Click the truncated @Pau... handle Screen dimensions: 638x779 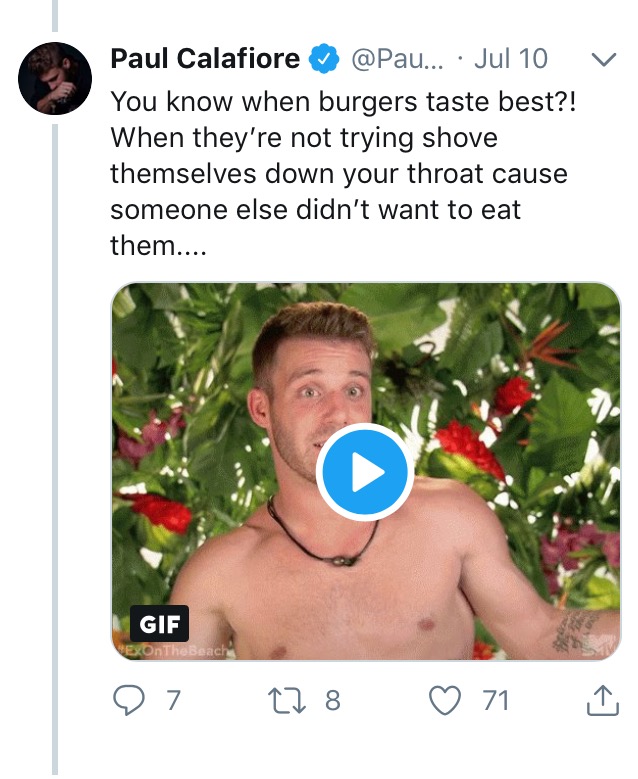pos(397,59)
